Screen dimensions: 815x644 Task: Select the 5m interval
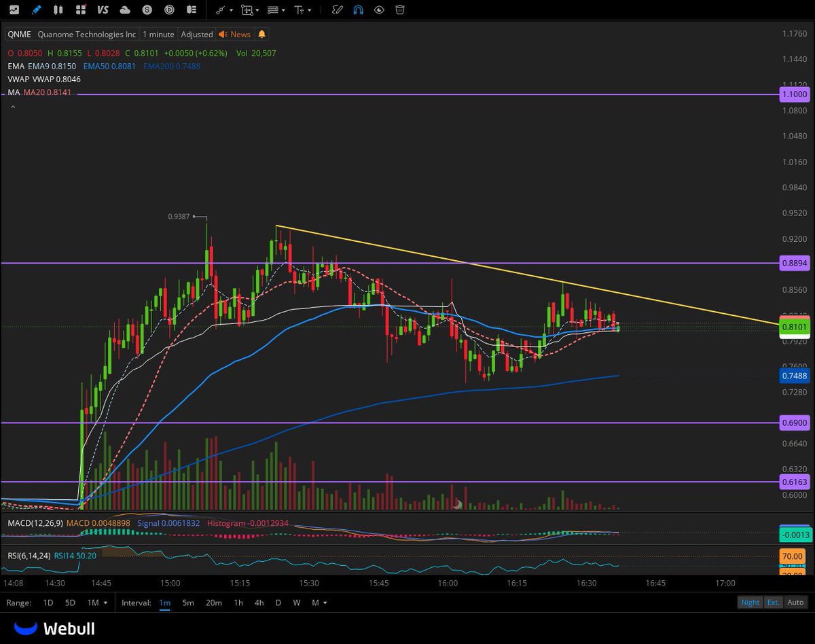coord(188,603)
